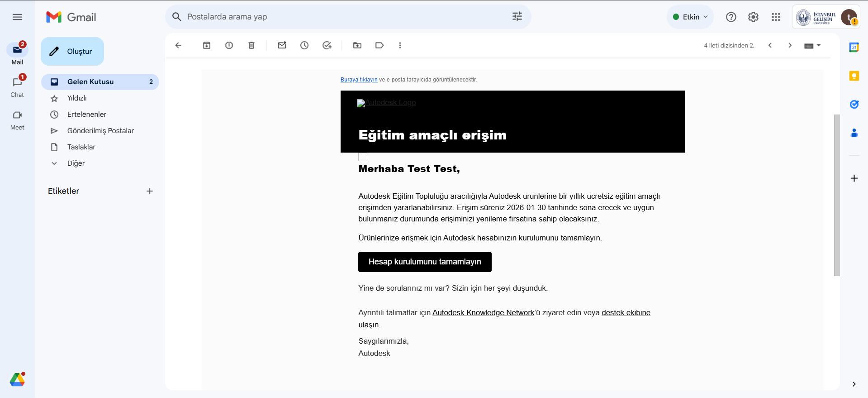Click the broken Autodesk Logo image
This screenshot has width=868, height=398.
click(x=386, y=103)
